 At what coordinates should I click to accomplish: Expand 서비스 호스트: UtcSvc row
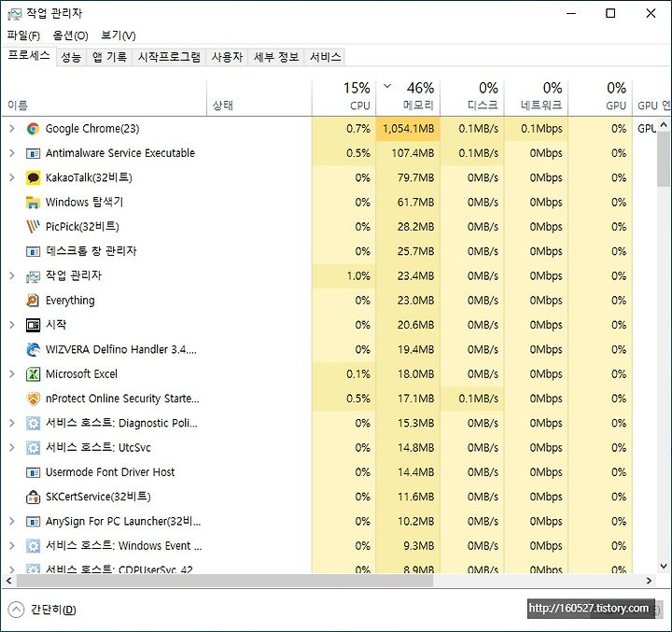click(x=12, y=448)
